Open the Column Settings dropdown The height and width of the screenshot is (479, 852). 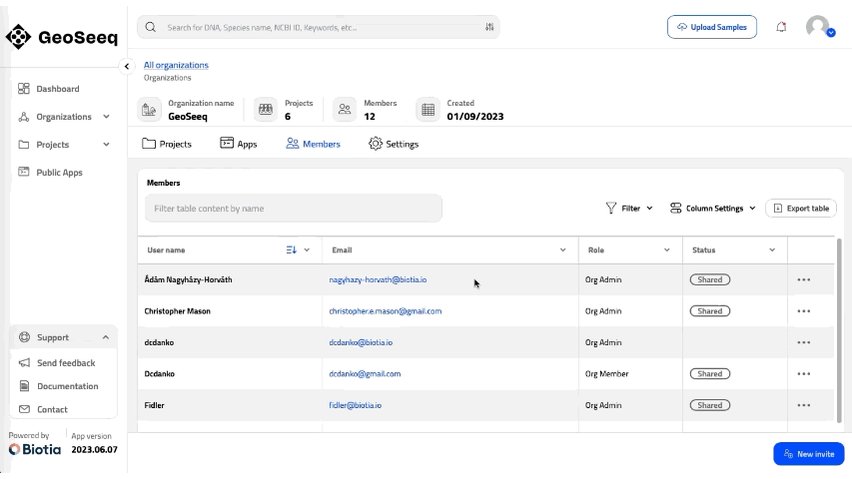pyautogui.click(x=713, y=209)
